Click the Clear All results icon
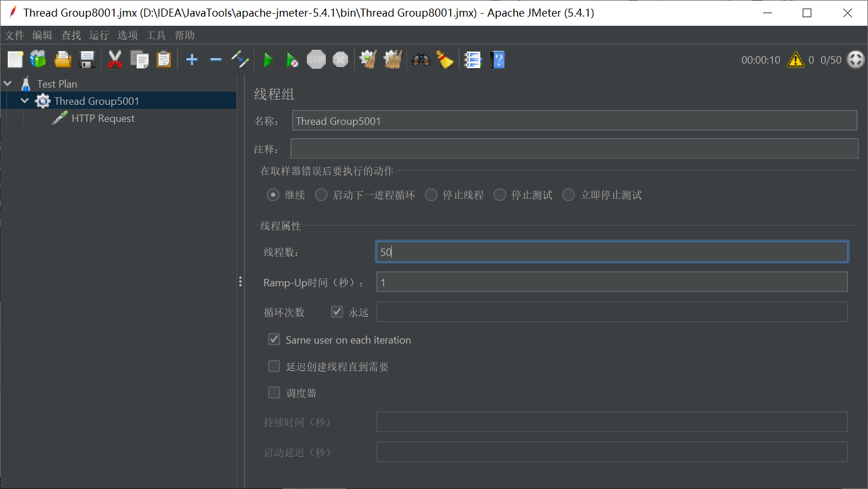The height and width of the screenshot is (489, 868). pos(393,60)
